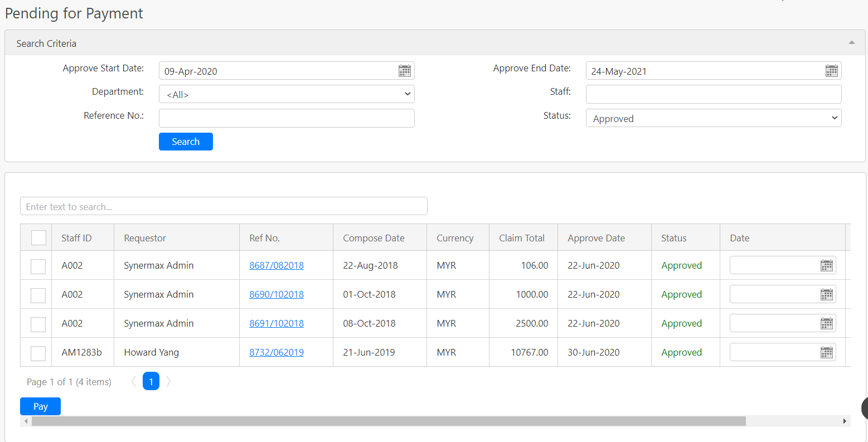Check the Howard Yang row checkbox
Image resolution: width=868 pixels, height=442 pixels.
(38, 353)
